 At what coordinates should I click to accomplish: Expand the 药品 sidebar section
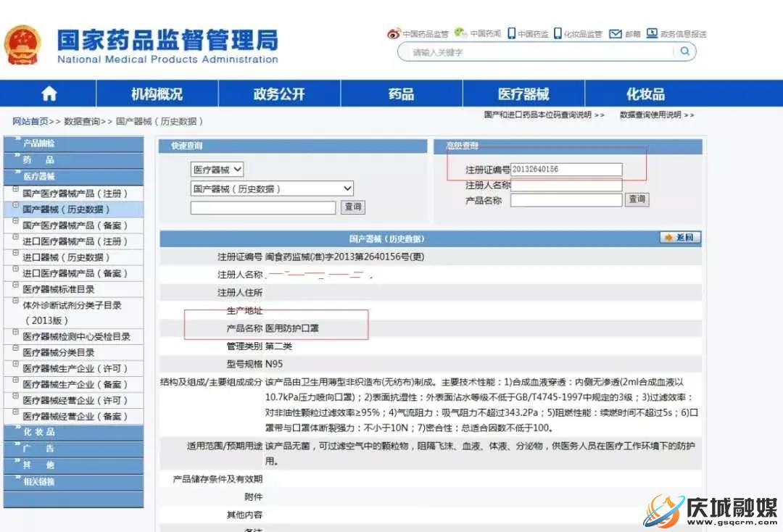coord(72,159)
